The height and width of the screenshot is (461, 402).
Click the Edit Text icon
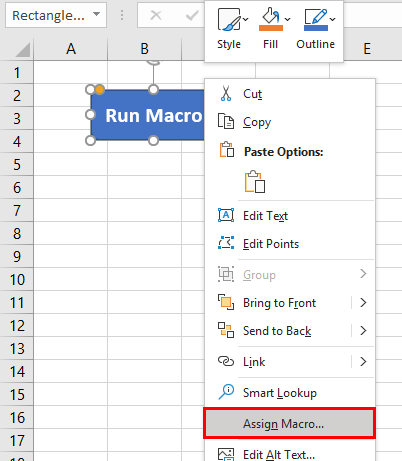[x=226, y=215]
